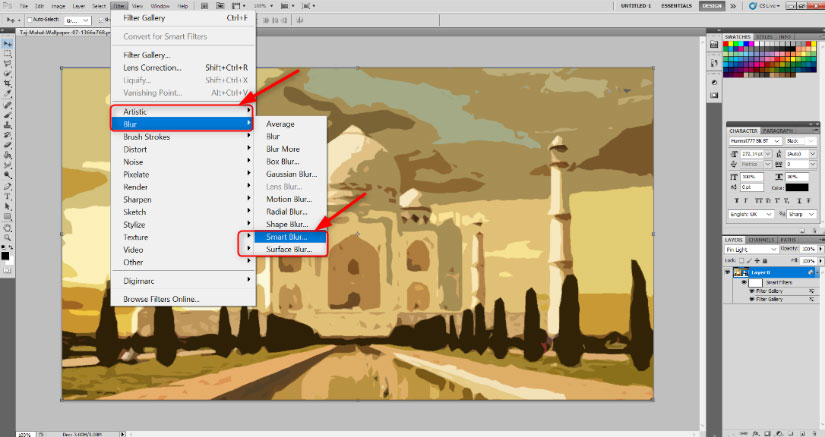The height and width of the screenshot is (437, 825).
Task: Open the CS Live menu
Action: 763,6
